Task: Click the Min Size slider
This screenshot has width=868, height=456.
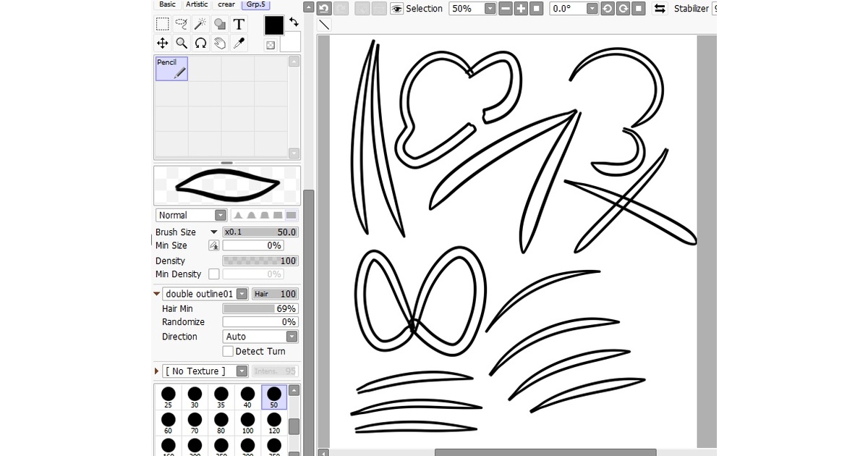Action: pos(253,245)
